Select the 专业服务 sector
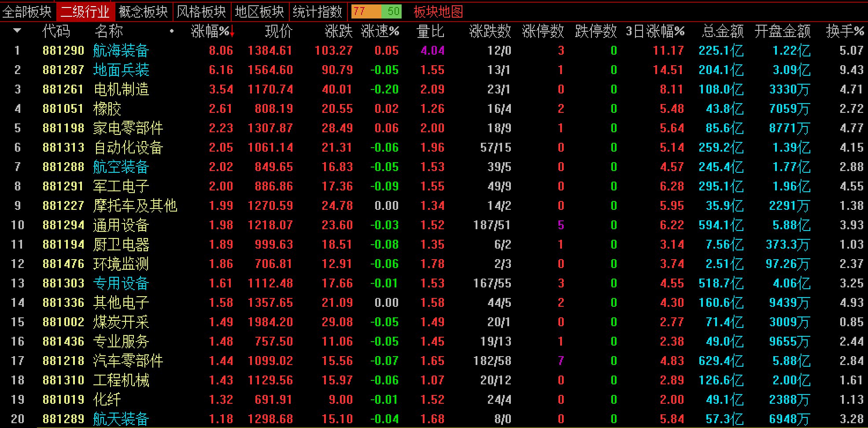868x428 pixels. coord(121,341)
